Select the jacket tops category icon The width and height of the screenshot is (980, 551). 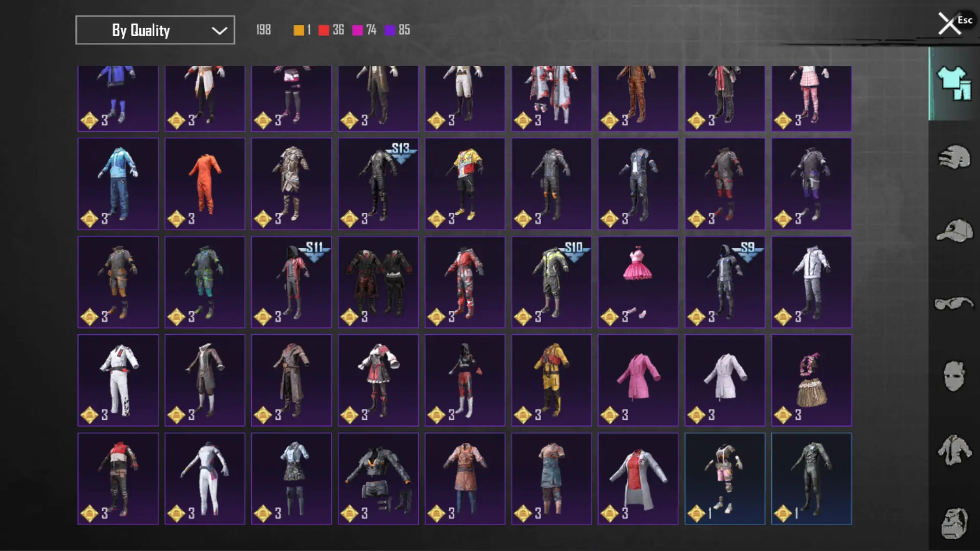[953, 450]
